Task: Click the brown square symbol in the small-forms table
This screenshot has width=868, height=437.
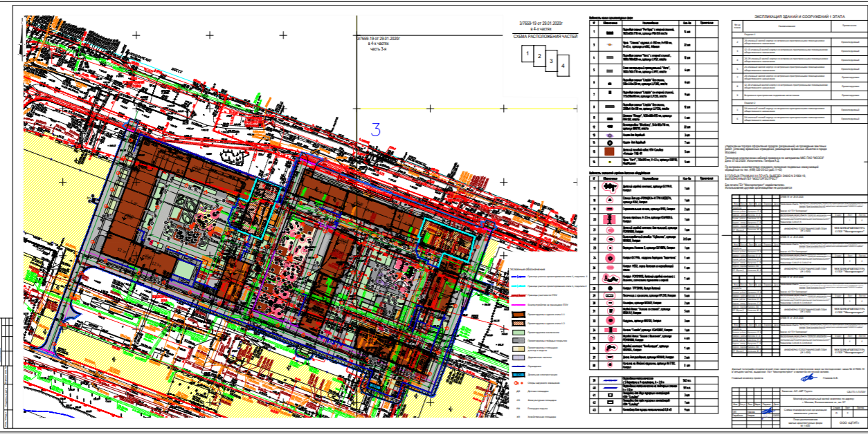Action: click(x=610, y=151)
